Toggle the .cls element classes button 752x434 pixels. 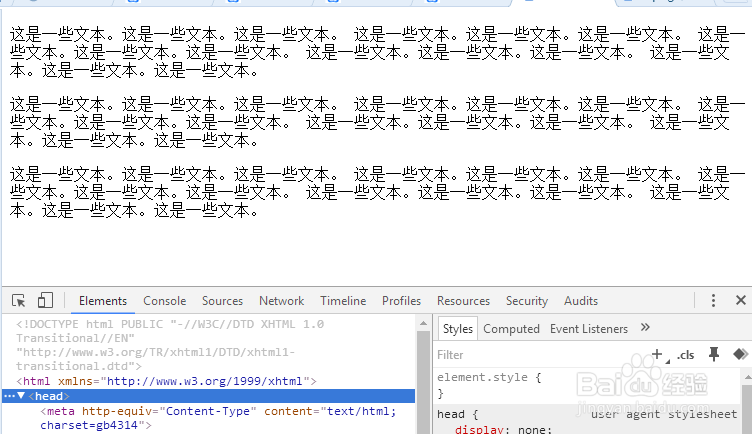685,355
